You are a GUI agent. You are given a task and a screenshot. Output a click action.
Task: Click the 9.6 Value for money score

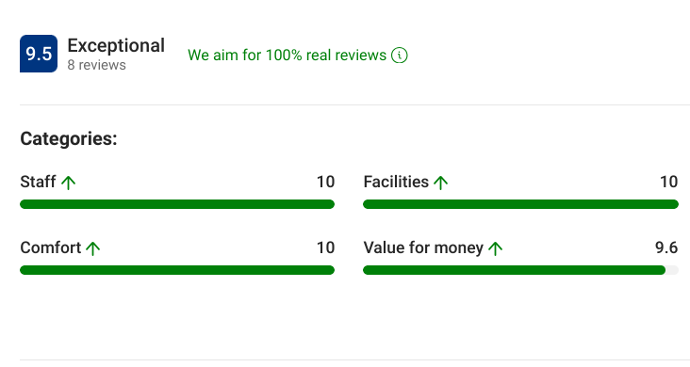click(666, 248)
